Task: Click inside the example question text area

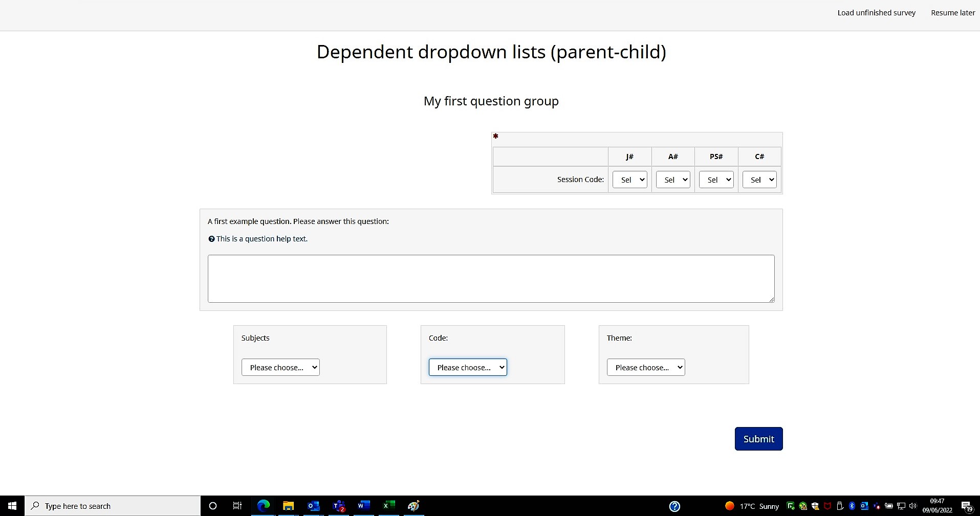Action: pyautogui.click(x=490, y=278)
